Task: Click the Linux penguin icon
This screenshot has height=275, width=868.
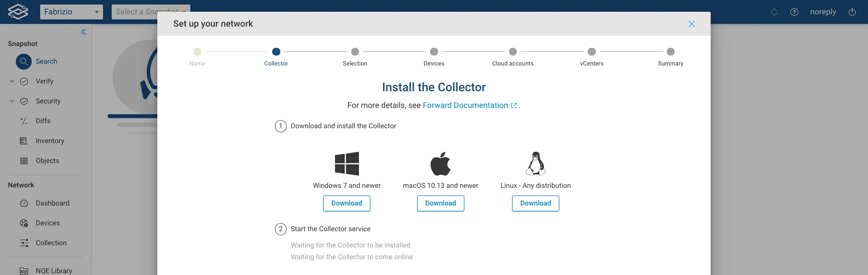Action: (x=536, y=163)
